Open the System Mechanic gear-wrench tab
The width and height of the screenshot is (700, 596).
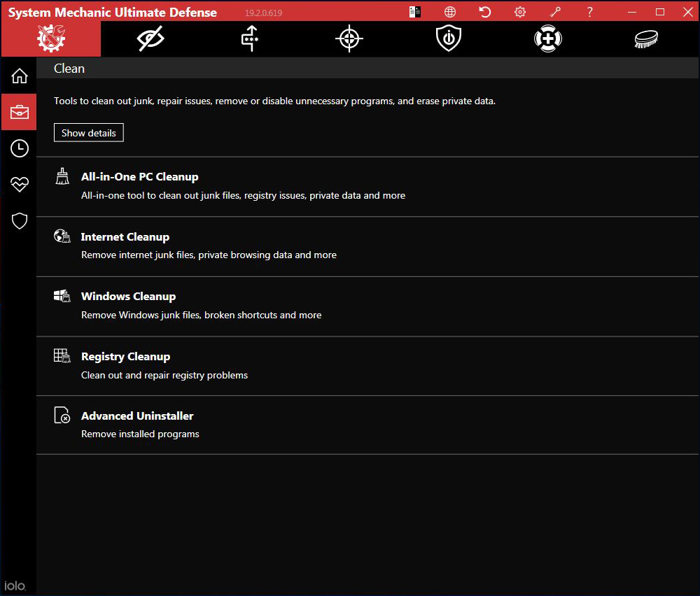(x=51, y=38)
